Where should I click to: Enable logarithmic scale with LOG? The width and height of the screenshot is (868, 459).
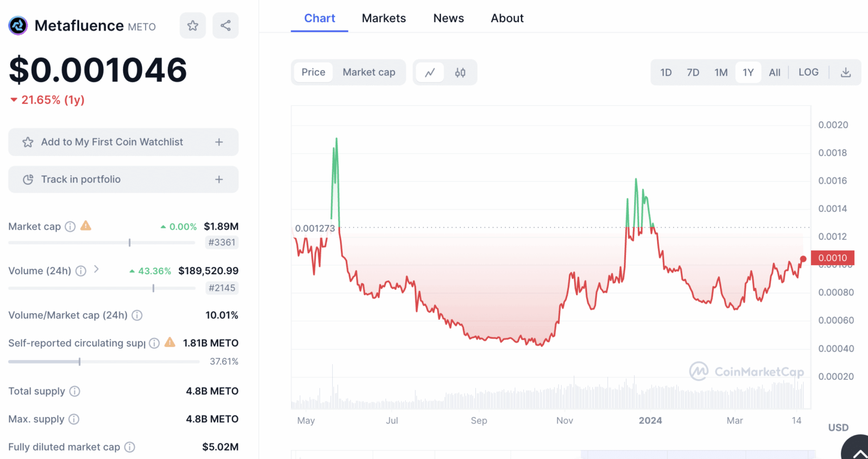click(x=808, y=72)
